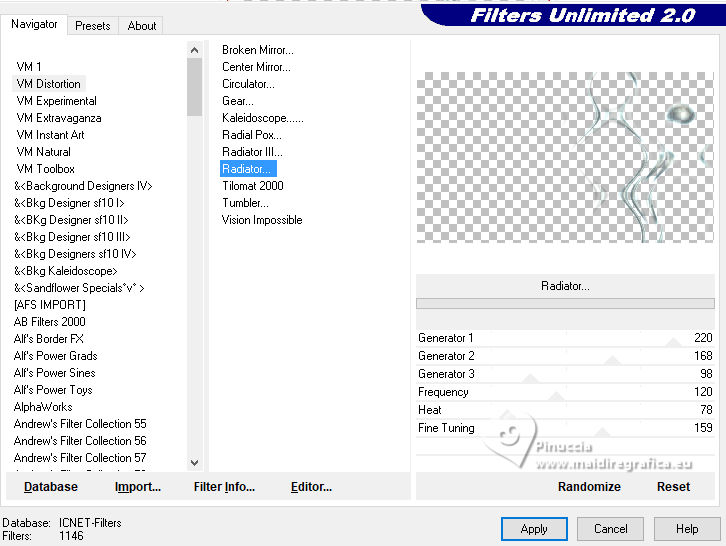The width and height of the screenshot is (726, 546).
Task: Choose the Gear filter
Action: [x=238, y=101]
